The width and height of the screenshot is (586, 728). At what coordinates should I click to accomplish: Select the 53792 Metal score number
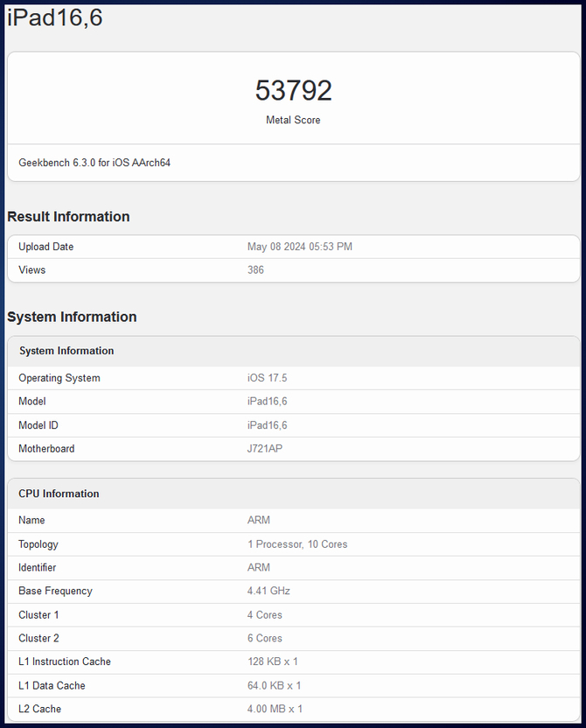click(293, 90)
